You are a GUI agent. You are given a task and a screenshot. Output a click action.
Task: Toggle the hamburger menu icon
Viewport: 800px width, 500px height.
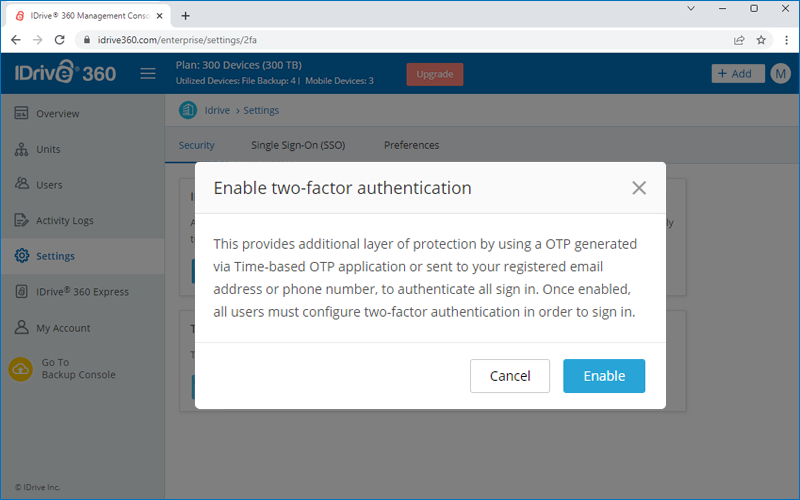pos(148,73)
